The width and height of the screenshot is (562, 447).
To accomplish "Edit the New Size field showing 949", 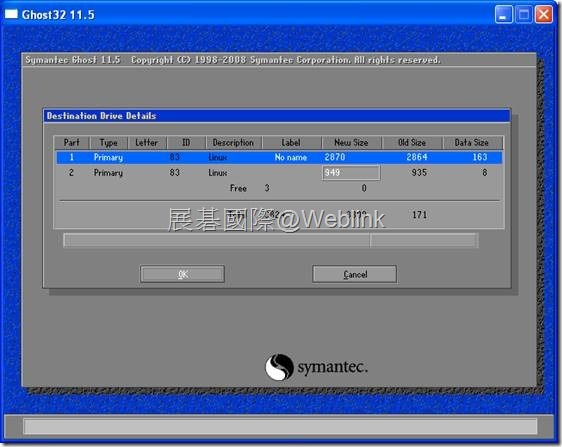I will tap(351, 173).
